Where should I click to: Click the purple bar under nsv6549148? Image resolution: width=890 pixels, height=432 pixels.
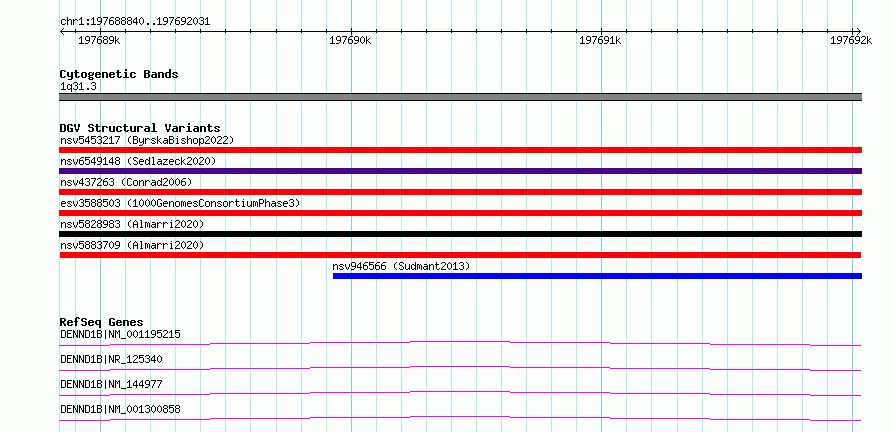pyautogui.click(x=460, y=171)
